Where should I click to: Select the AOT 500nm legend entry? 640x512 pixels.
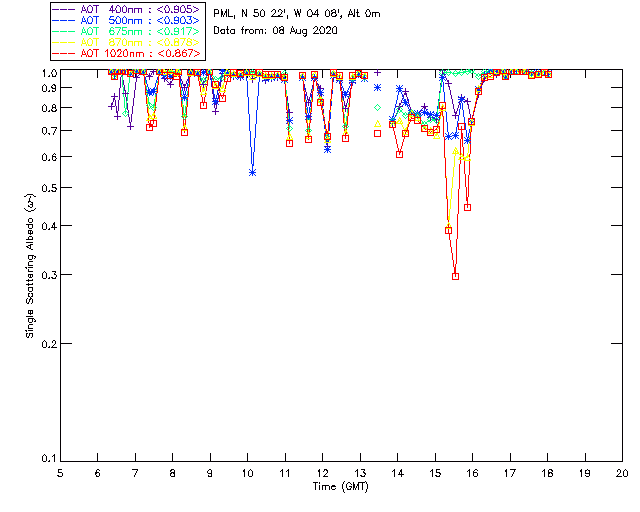[x=127, y=20]
